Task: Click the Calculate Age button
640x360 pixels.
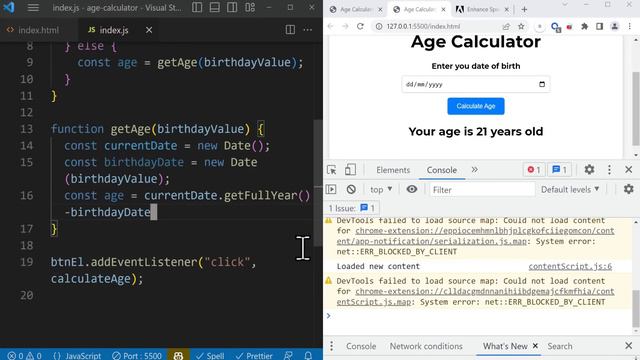Action: 476,106
